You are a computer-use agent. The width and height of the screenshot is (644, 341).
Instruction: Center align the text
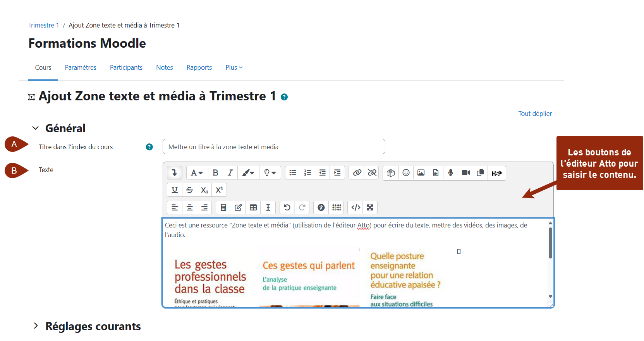pyautogui.click(x=189, y=207)
